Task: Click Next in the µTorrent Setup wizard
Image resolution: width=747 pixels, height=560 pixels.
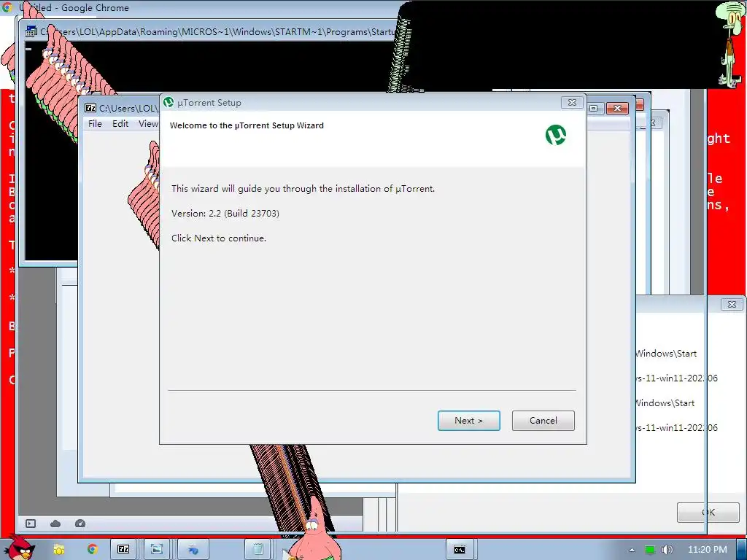Action: (469, 421)
